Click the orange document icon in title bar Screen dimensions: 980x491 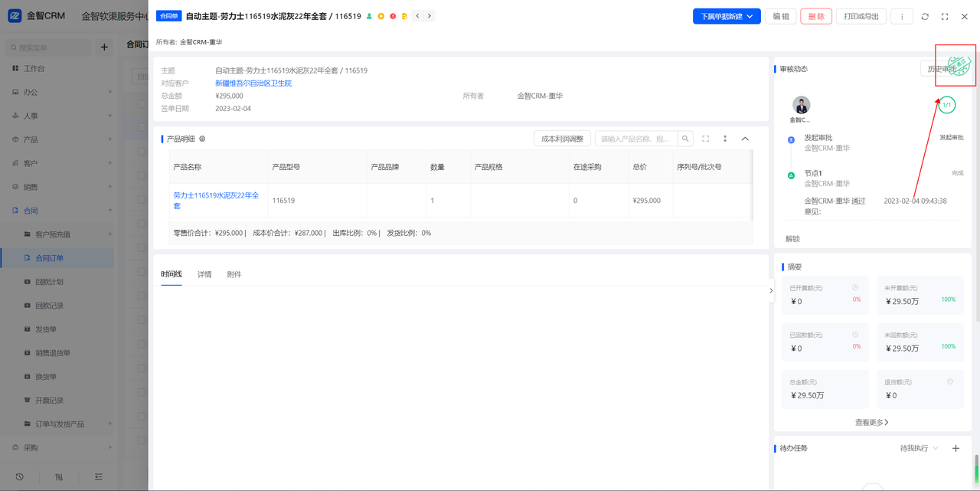coord(404,16)
